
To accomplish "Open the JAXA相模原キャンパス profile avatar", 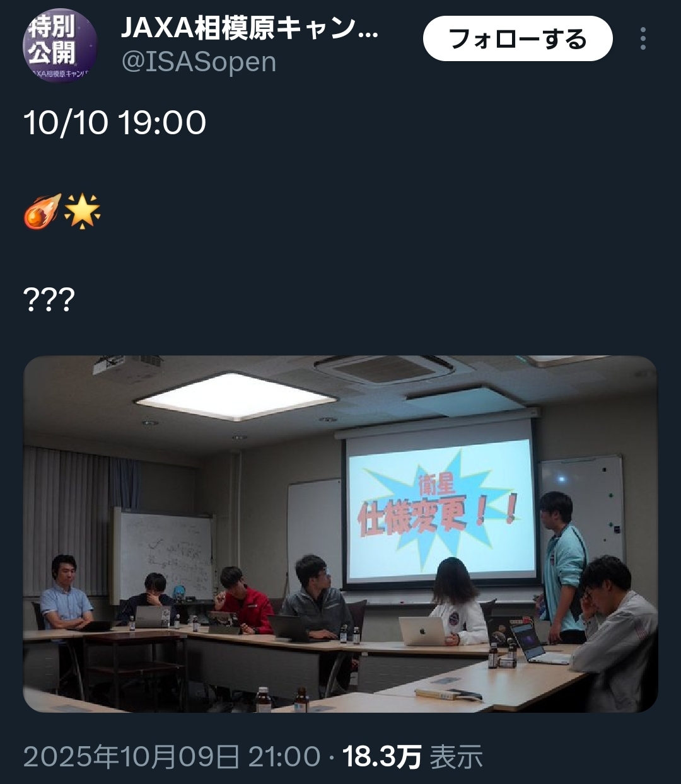I will click(61, 45).
